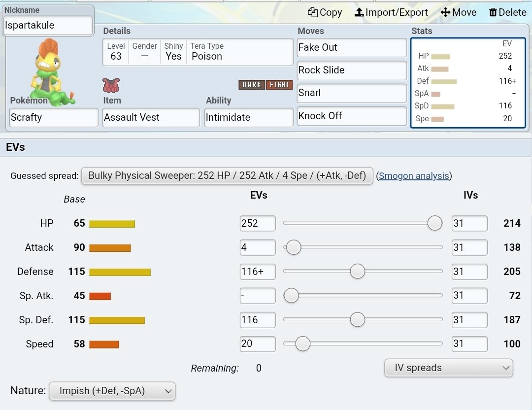Image resolution: width=532 pixels, height=410 pixels.
Task: Select the Pokémon name field Scrafty
Action: (x=54, y=117)
